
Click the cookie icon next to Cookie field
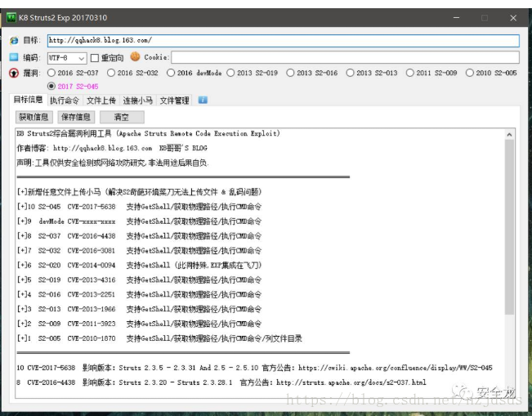click(135, 56)
